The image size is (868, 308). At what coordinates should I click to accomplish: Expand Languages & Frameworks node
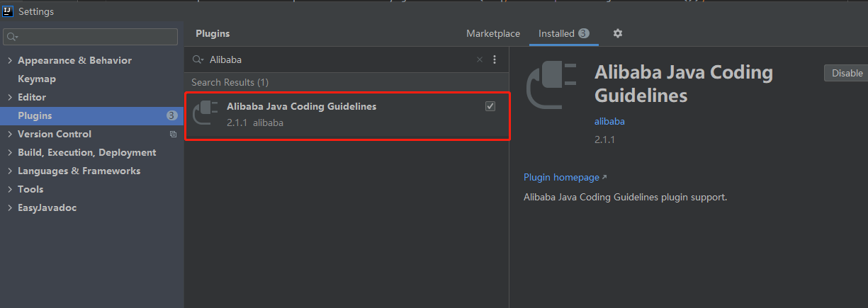pyautogui.click(x=9, y=171)
